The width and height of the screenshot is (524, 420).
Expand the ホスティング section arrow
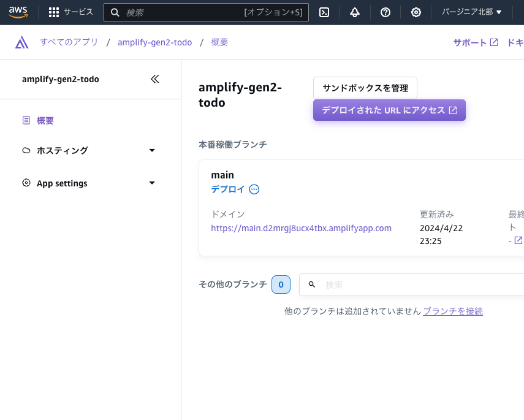(152, 150)
